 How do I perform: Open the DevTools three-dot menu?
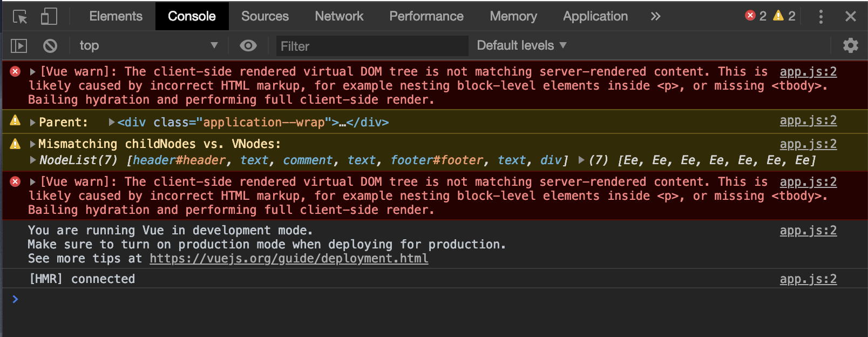(820, 16)
